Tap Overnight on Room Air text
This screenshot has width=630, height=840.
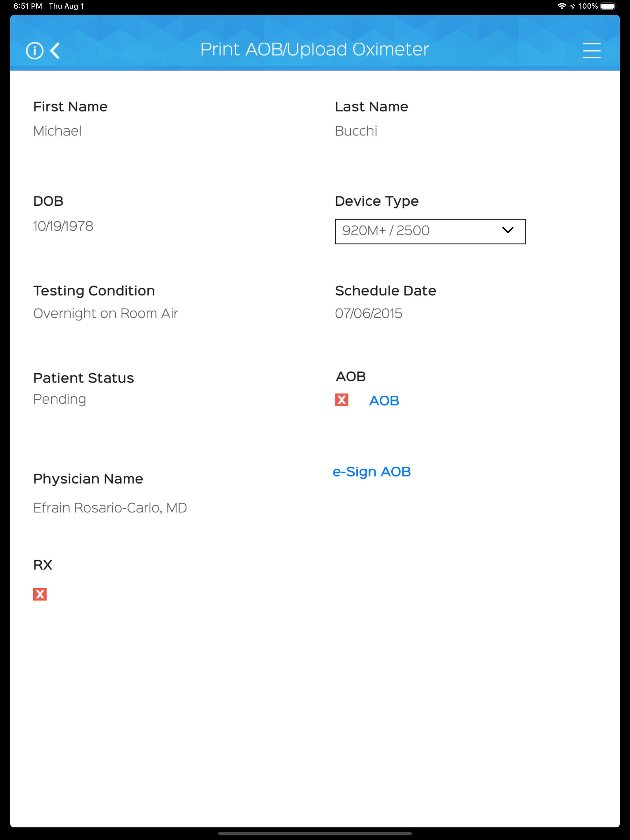106,314
